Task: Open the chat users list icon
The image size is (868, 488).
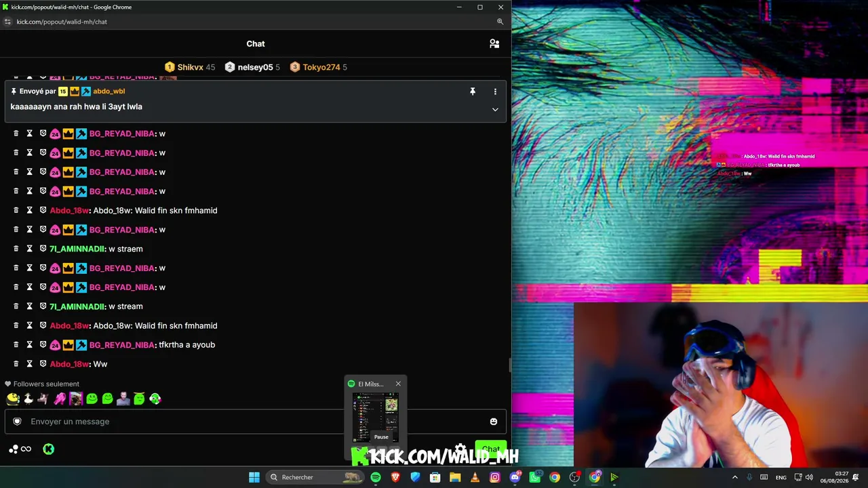Action: [x=494, y=44]
